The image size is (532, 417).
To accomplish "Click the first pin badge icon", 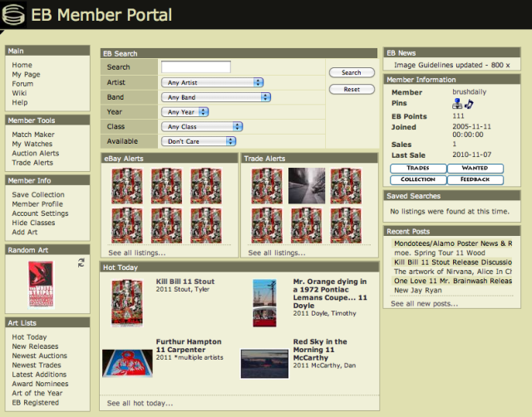I will click(457, 103).
